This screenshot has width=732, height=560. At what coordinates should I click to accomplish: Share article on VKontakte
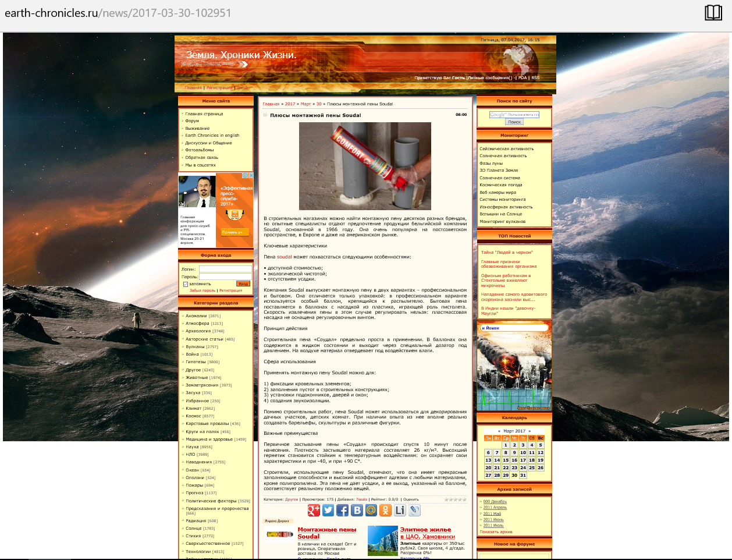(x=357, y=511)
